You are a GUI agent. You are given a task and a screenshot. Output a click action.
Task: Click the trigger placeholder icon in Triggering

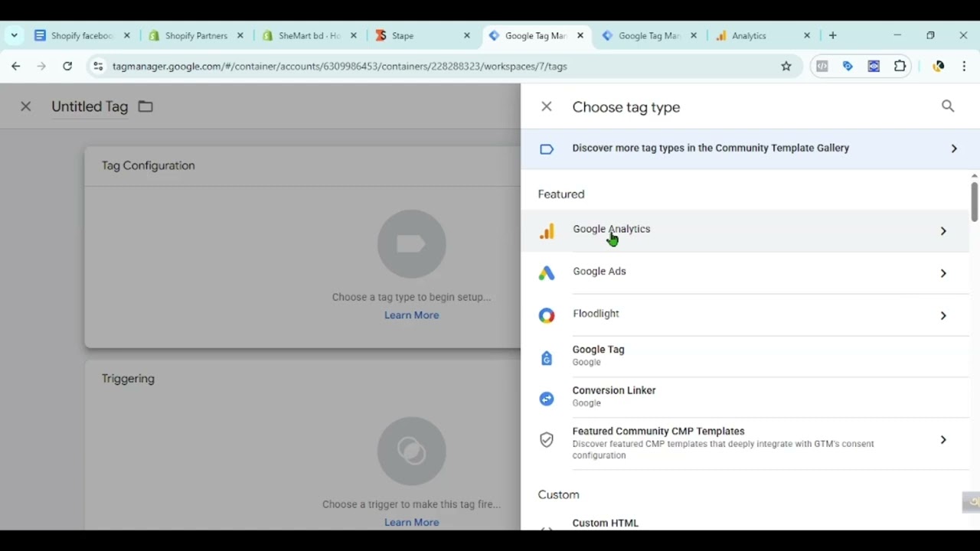click(x=411, y=451)
